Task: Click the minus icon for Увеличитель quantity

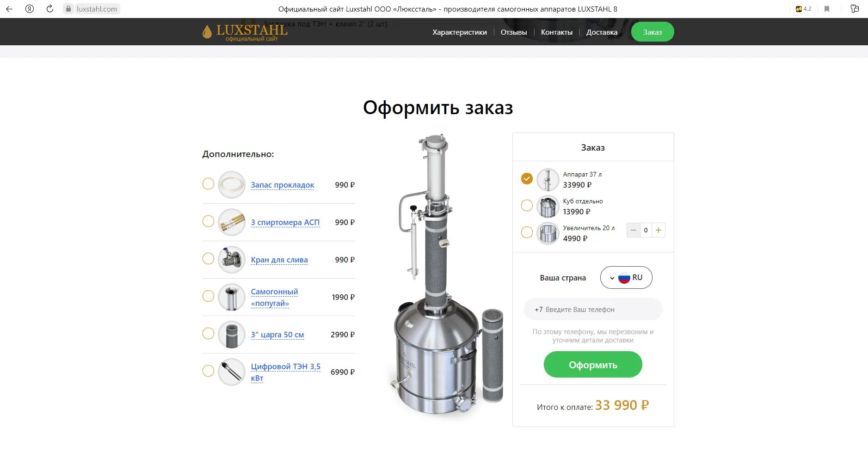Action: (634, 230)
